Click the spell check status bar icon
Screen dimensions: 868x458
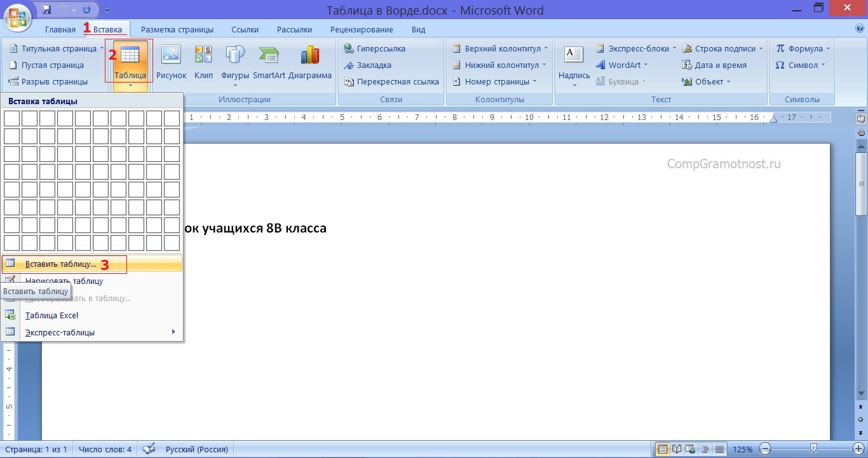click(x=149, y=449)
